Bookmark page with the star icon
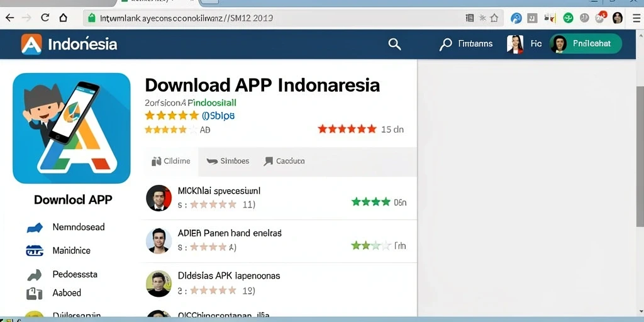644x322 pixels. tap(494, 18)
